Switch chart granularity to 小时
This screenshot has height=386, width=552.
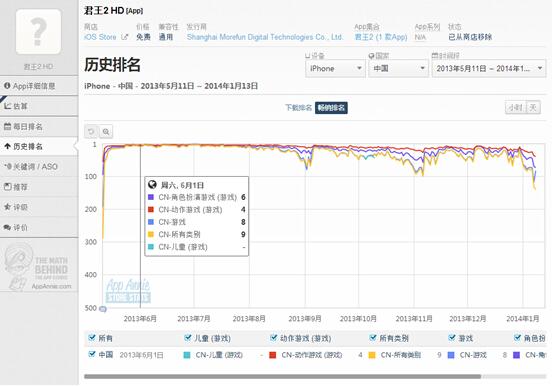[516, 107]
